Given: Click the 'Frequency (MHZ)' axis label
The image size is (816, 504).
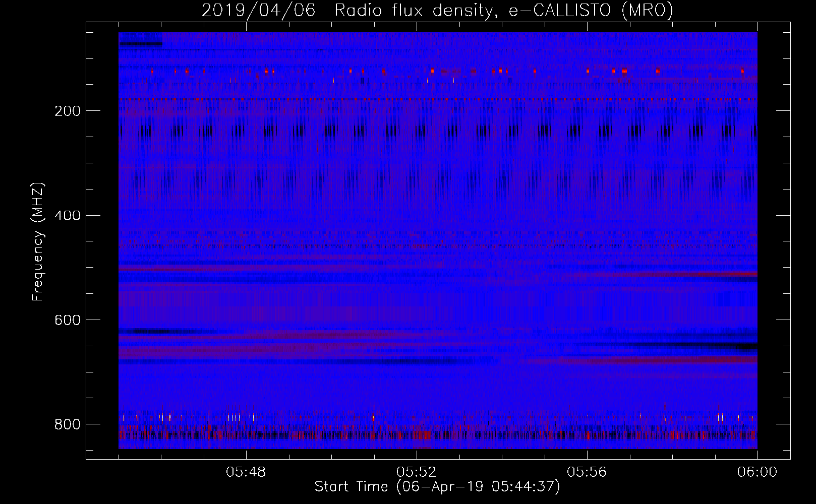Looking at the screenshot, I should 38,241.
